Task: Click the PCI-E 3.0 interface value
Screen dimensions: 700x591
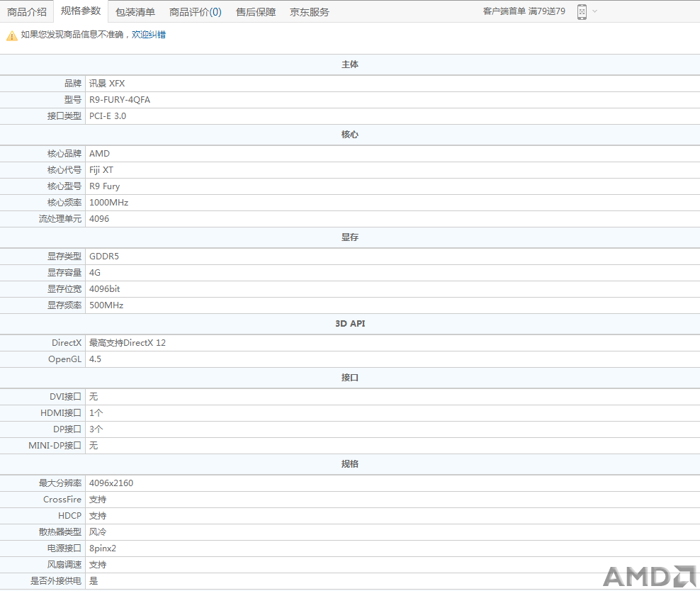Action: click(108, 116)
